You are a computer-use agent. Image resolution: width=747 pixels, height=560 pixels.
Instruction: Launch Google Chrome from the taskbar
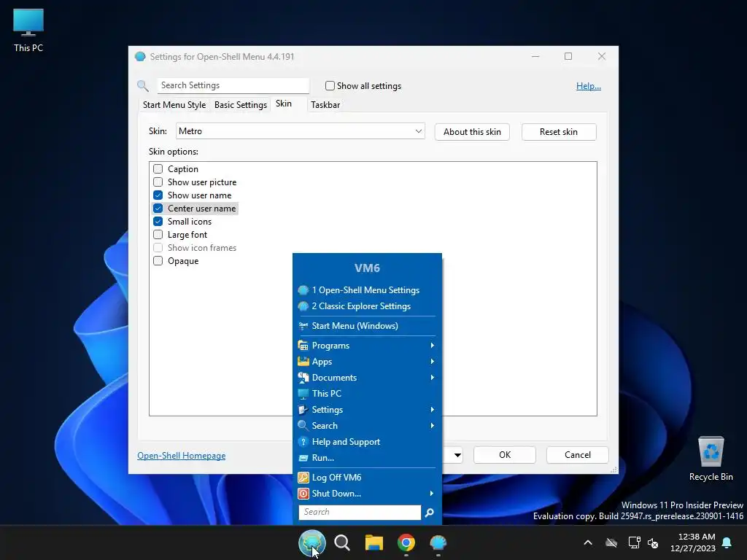click(406, 542)
